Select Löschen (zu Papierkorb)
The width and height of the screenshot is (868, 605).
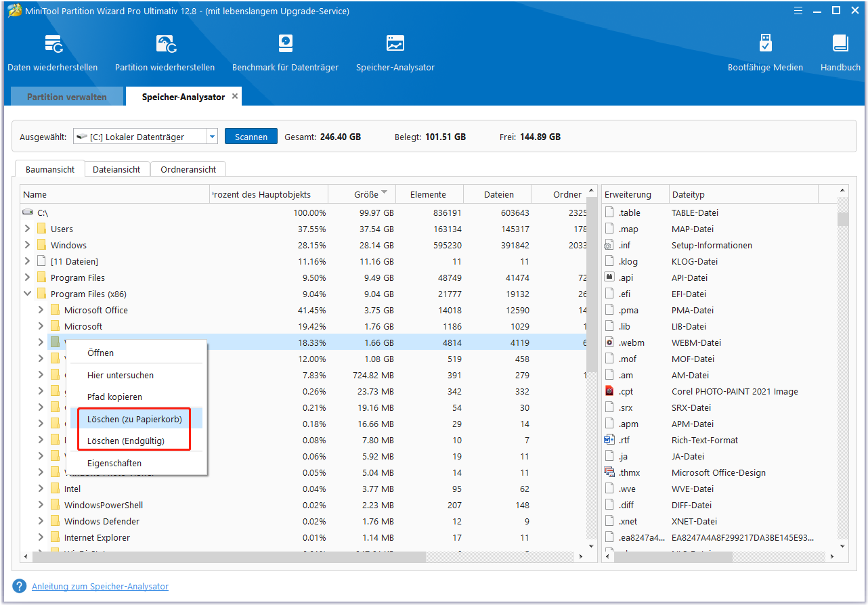pyautogui.click(x=136, y=420)
